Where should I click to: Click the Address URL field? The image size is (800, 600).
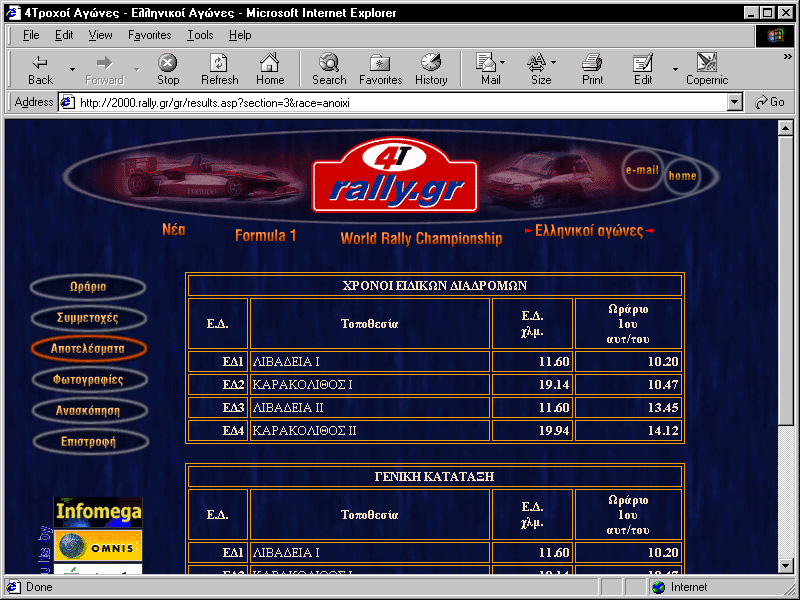point(402,103)
